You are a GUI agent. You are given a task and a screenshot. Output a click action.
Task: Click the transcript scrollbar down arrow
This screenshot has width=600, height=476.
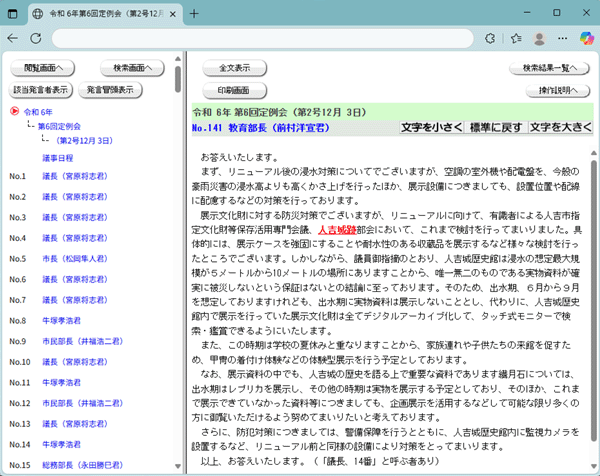[594, 466]
